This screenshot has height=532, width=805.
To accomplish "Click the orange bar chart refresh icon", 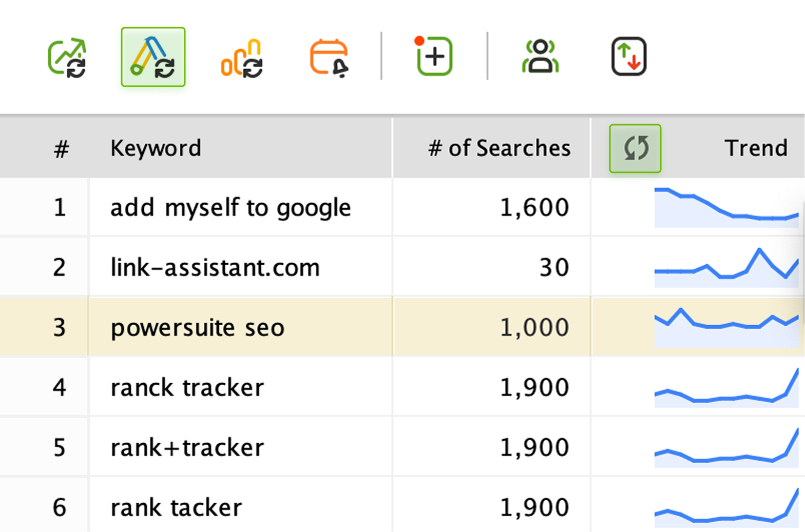I will (x=242, y=58).
